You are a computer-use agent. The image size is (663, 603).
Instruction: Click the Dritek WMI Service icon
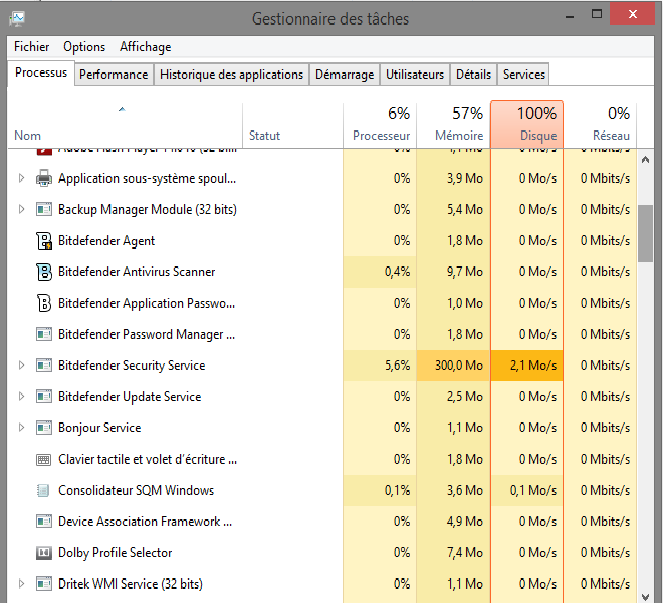[x=44, y=584]
